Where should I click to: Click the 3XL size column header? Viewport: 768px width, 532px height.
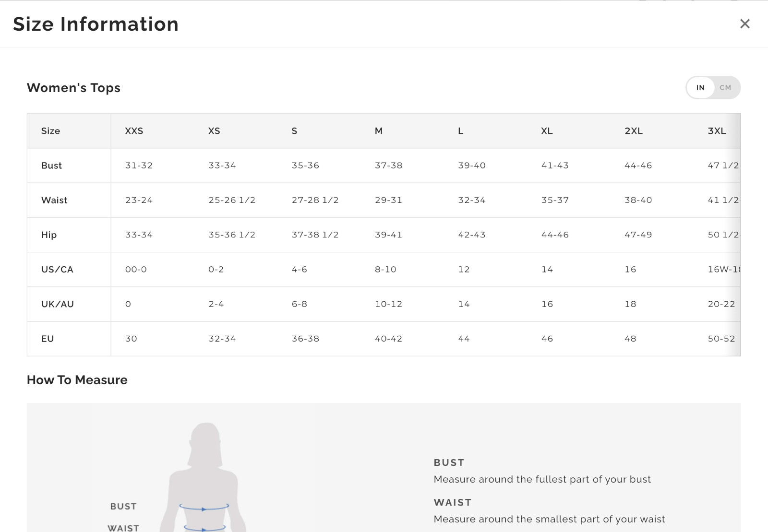coord(717,131)
